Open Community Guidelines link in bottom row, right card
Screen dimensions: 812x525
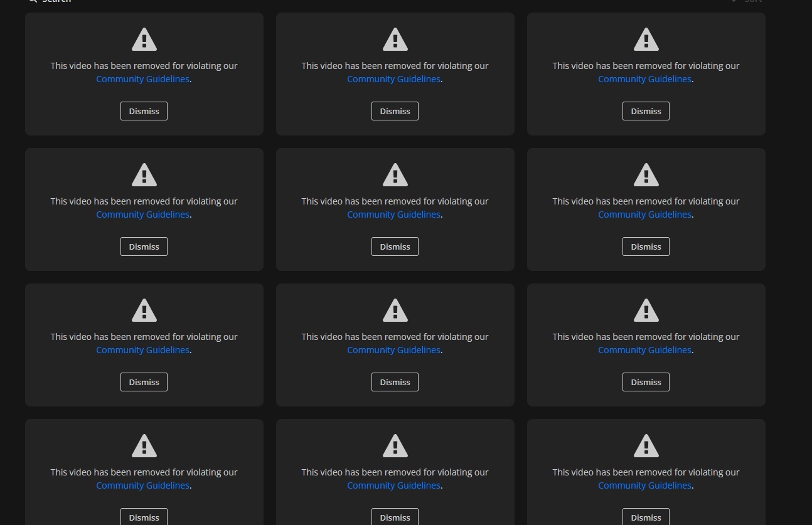[x=644, y=485]
